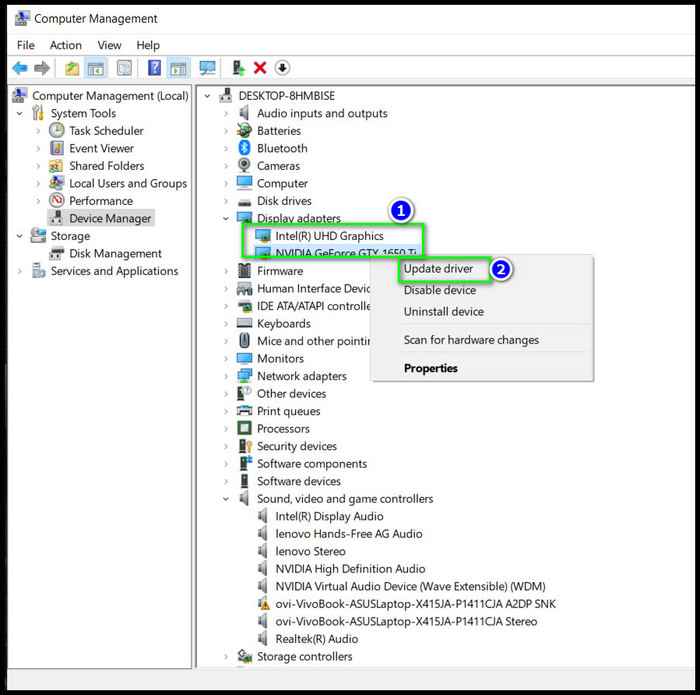
Task: Choose Scan for hardware changes
Action: (x=471, y=340)
